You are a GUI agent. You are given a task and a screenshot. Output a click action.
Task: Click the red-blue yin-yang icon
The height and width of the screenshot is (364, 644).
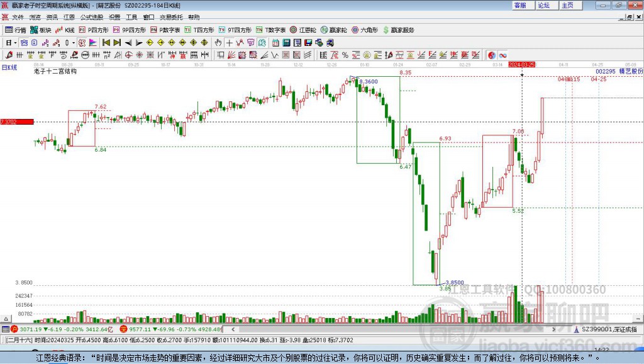pyautogui.click(x=492, y=55)
